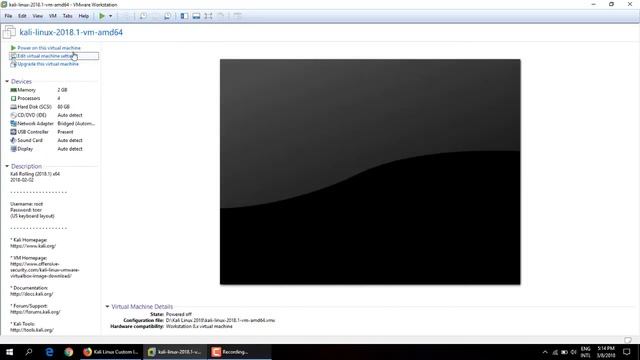Open the Windows Start menu
The width and height of the screenshot is (640, 360).
click(x=9, y=352)
